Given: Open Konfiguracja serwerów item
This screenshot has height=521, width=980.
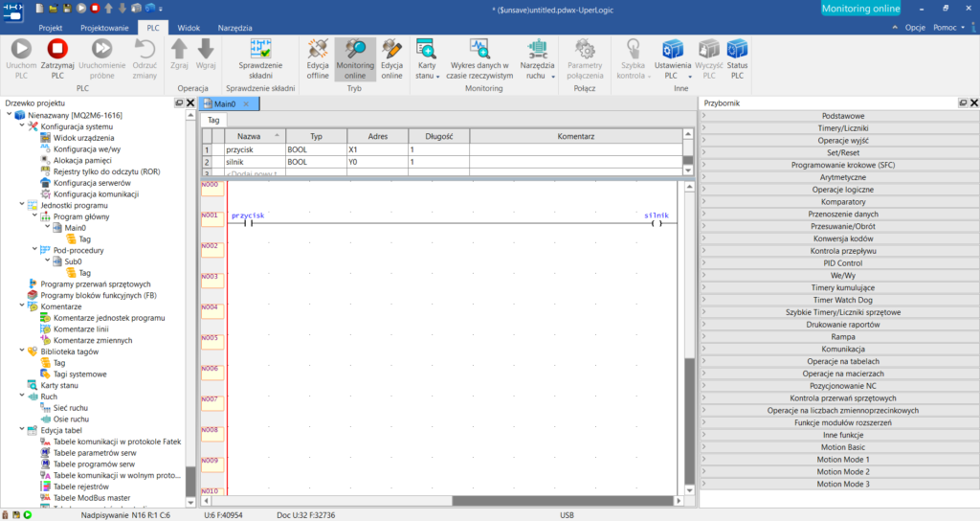Looking at the screenshot, I should (x=92, y=183).
